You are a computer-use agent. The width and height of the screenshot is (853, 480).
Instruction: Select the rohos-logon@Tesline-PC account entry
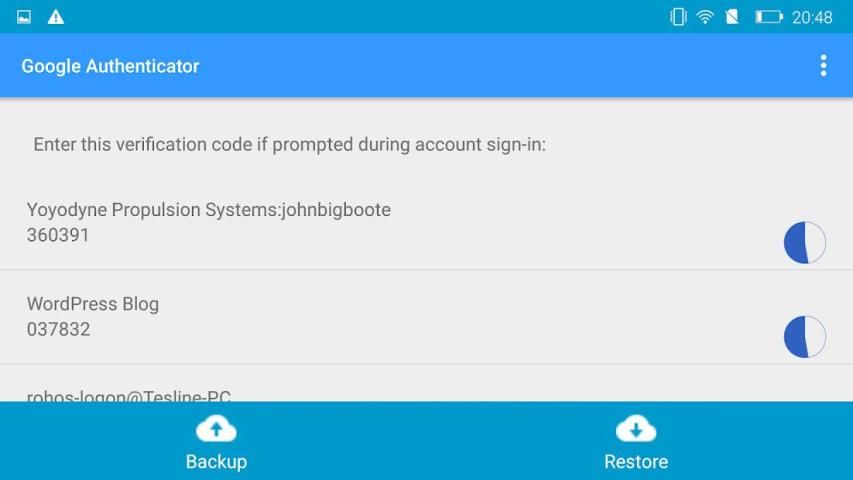click(426, 384)
